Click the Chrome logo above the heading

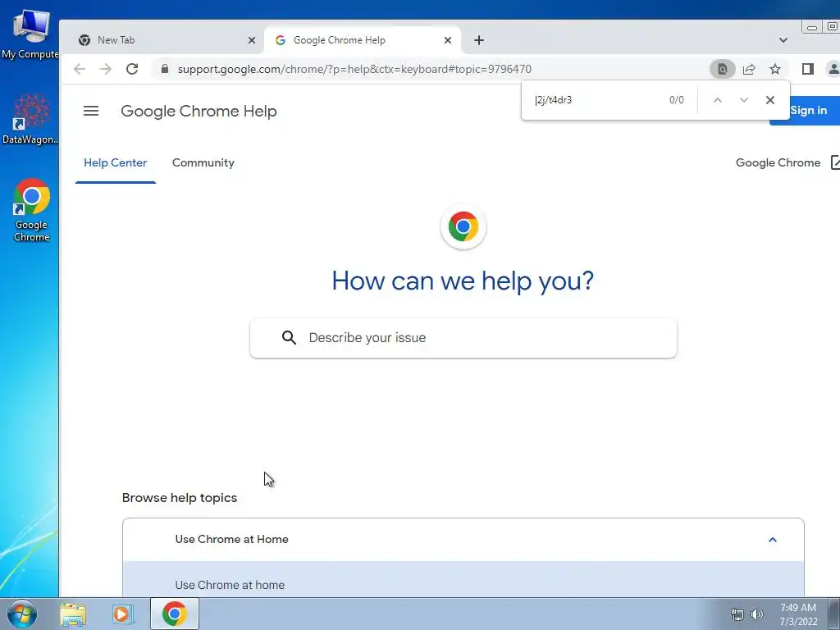[x=463, y=226]
